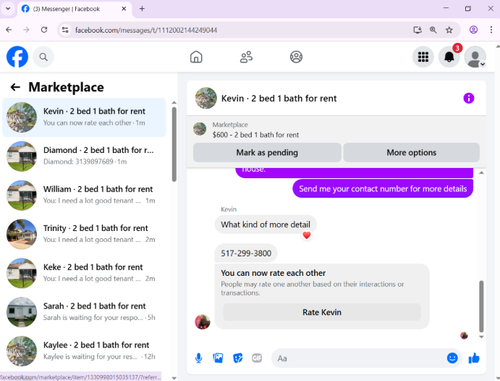
Task: Click the 517-299-3800 message bubble
Action: [x=246, y=253]
